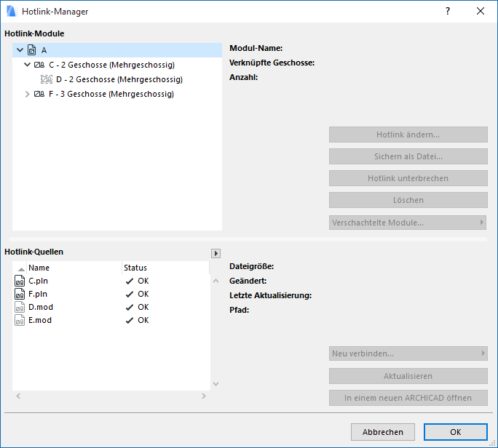Click the sources list scroll up arrow
The image size is (498, 448).
[216, 281]
